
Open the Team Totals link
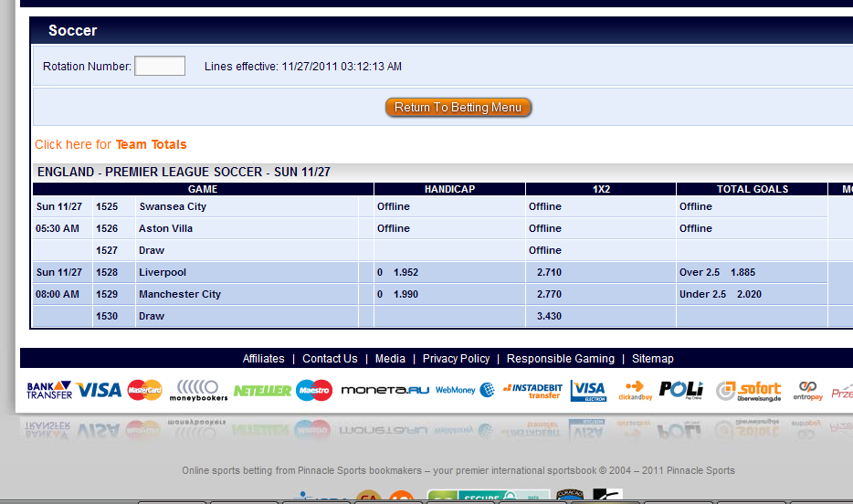pos(152,144)
